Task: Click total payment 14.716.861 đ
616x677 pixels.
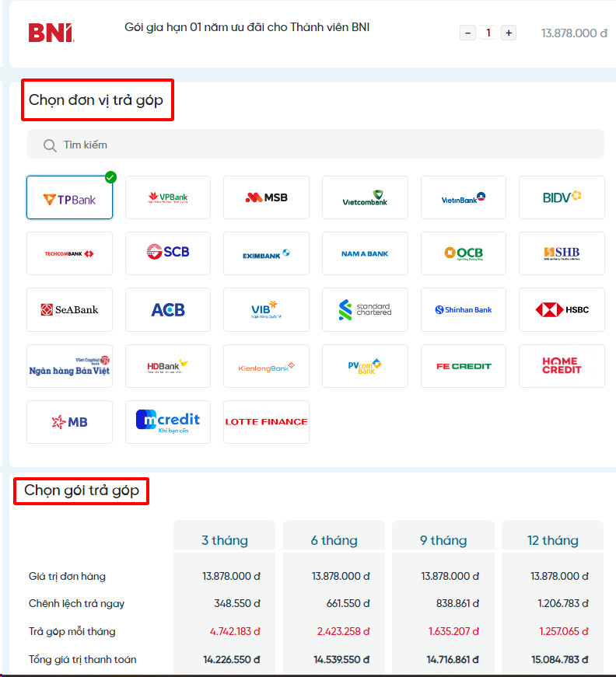Action: tap(453, 659)
